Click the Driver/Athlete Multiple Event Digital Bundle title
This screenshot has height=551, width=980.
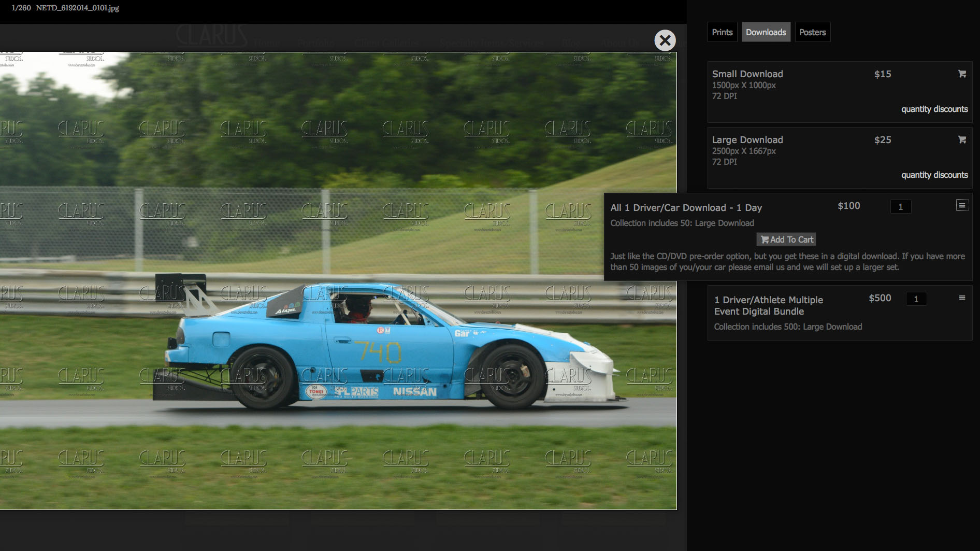point(768,306)
